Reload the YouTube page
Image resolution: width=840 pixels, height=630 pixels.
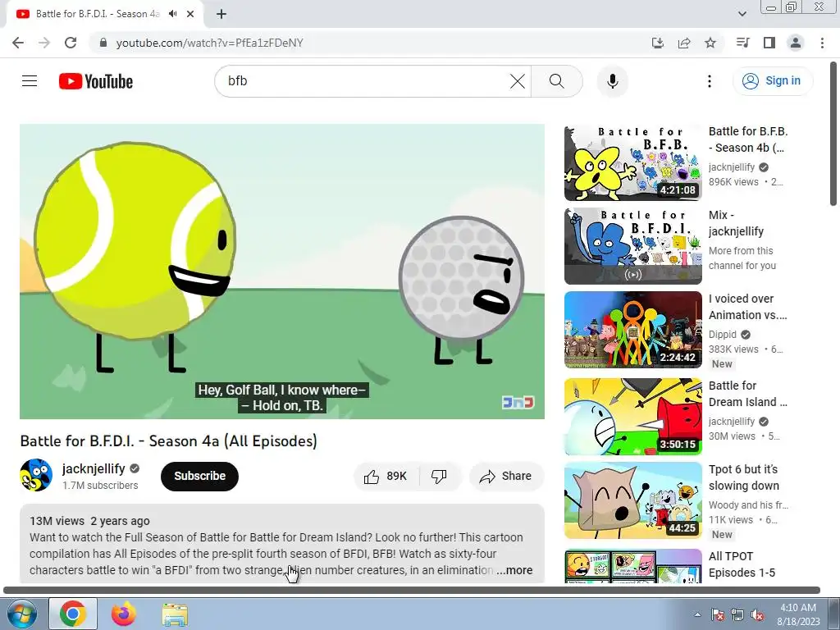(71, 43)
